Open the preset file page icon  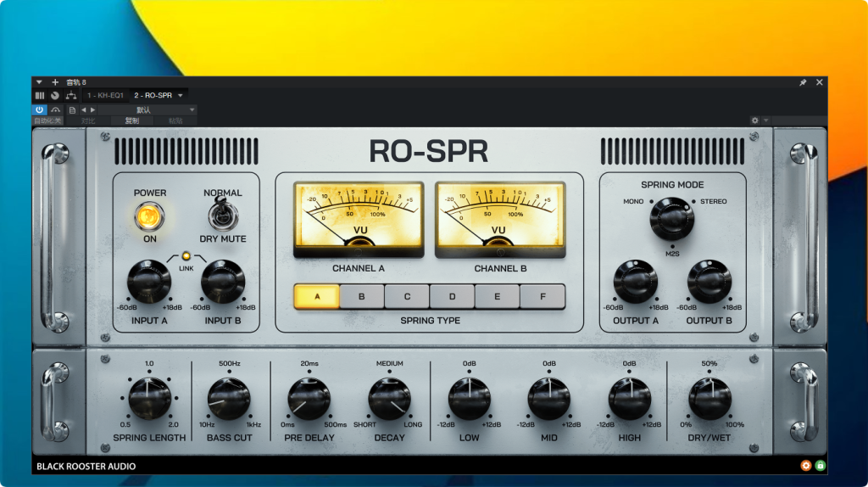coord(72,109)
